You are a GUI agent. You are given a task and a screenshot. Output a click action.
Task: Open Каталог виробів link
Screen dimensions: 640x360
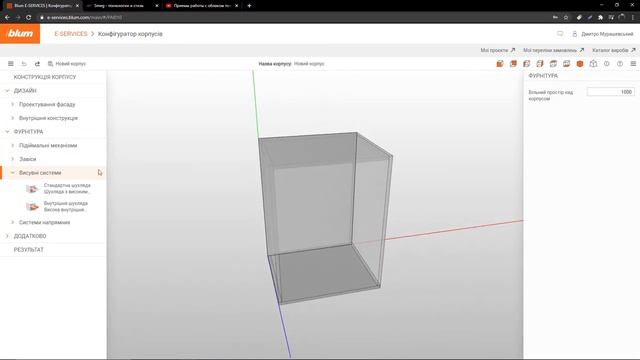click(614, 50)
